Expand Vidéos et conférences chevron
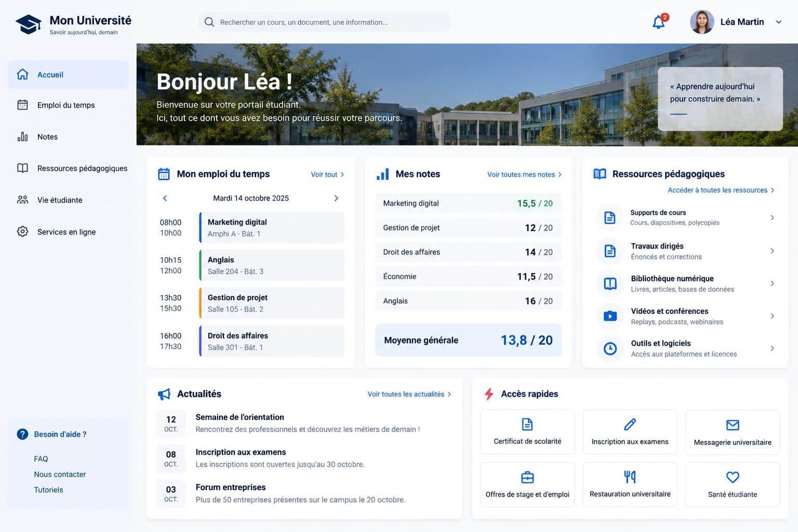798x532 pixels. 772,316
